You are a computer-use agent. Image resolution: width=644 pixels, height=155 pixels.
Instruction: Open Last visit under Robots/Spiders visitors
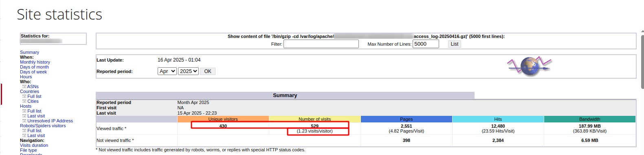point(36,135)
